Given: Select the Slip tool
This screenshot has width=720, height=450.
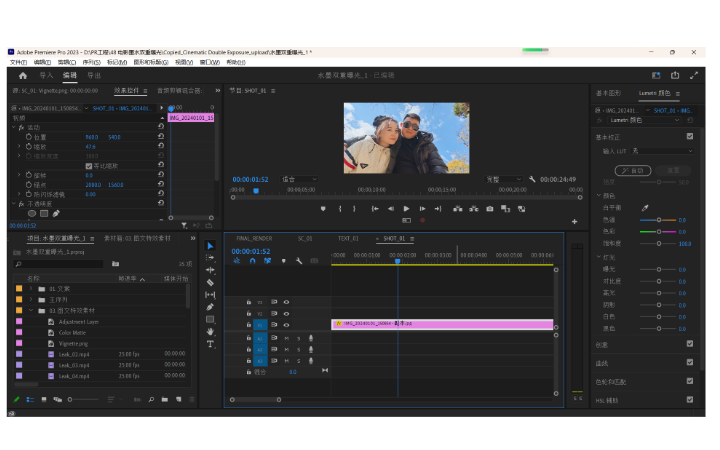Looking at the screenshot, I should (x=210, y=295).
